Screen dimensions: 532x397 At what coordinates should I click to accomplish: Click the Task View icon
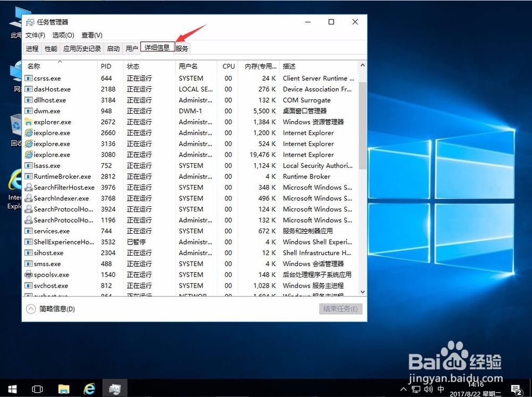(37, 388)
